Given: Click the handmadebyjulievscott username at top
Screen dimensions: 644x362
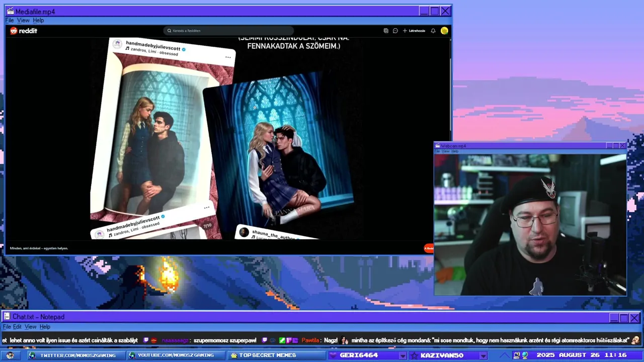Looking at the screenshot, I should 153,45.
